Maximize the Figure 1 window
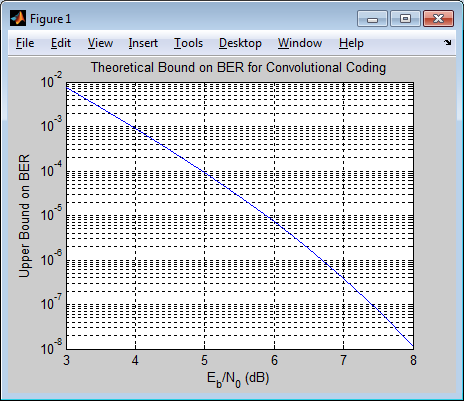This screenshot has width=464, height=401. (405, 19)
